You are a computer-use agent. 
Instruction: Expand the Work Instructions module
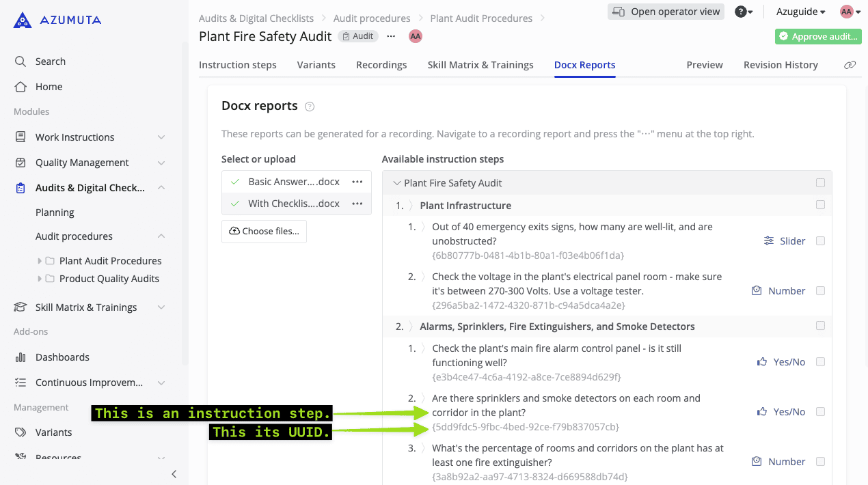[x=161, y=137]
